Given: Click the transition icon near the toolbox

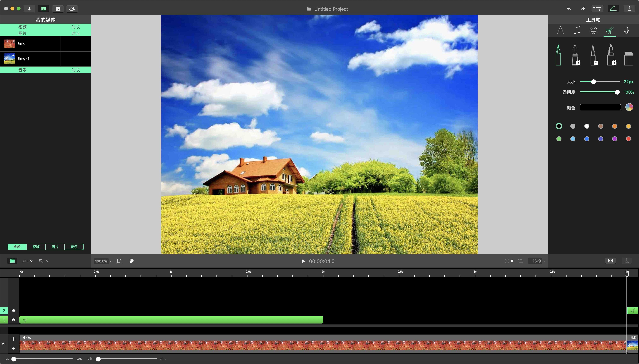Looking at the screenshot, I should pyautogui.click(x=611, y=261).
